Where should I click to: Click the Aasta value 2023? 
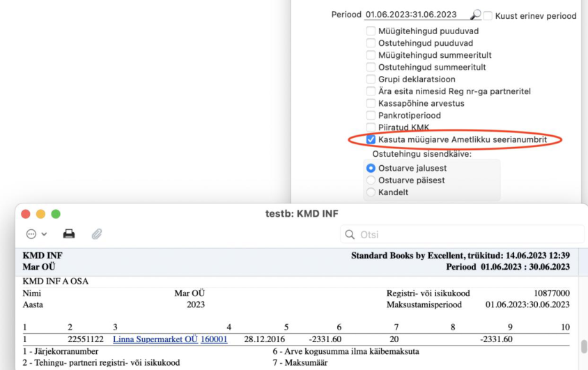coord(196,305)
